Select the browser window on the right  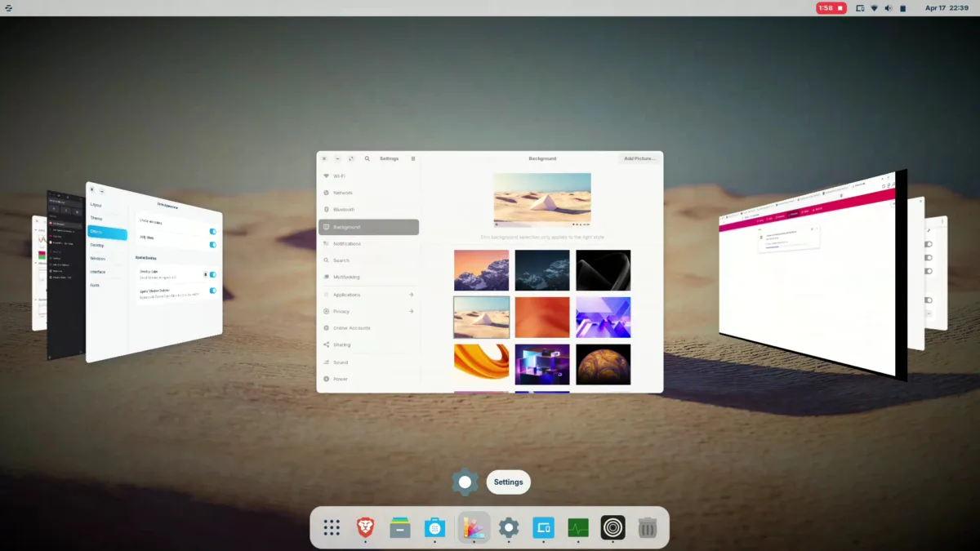pos(813,276)
